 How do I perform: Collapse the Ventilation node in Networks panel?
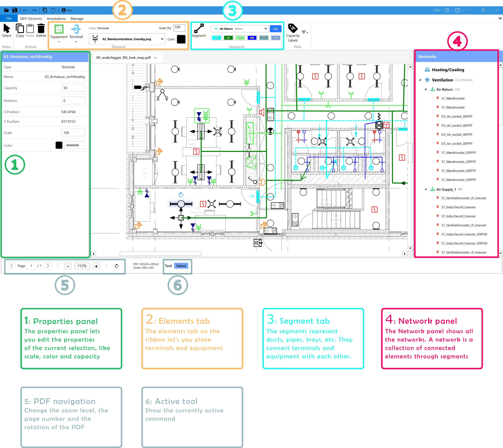click(x=420, y=80)
